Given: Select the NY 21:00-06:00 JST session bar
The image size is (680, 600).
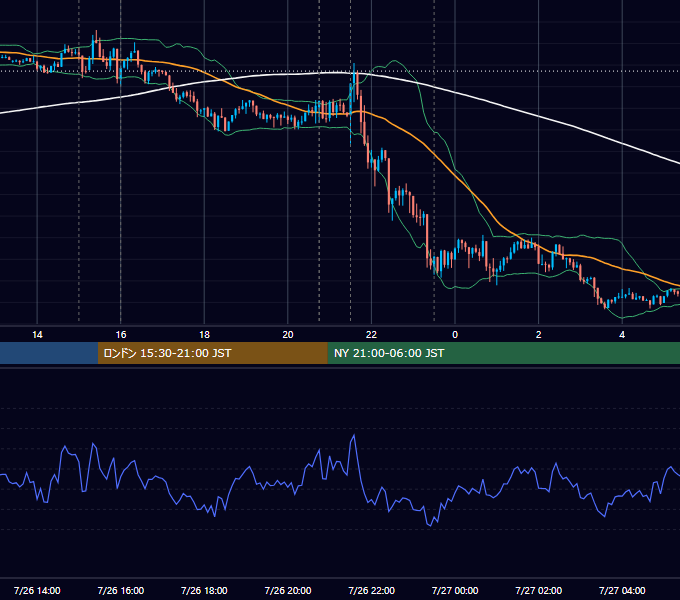Looking at the screenshot, I should click(x=503, y=353).
